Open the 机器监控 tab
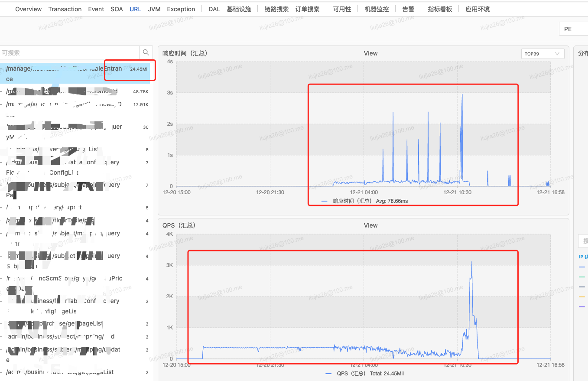Image resolution: width=588 pixels, height=381 pixels. [377, 9]
